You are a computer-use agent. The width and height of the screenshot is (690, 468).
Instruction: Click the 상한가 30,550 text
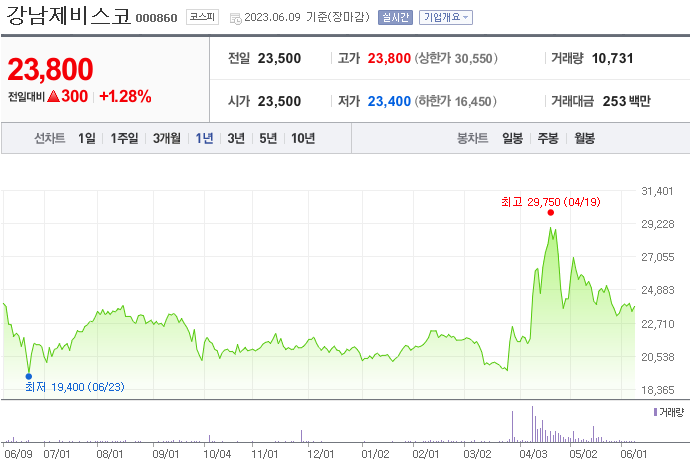coord(456,58)
